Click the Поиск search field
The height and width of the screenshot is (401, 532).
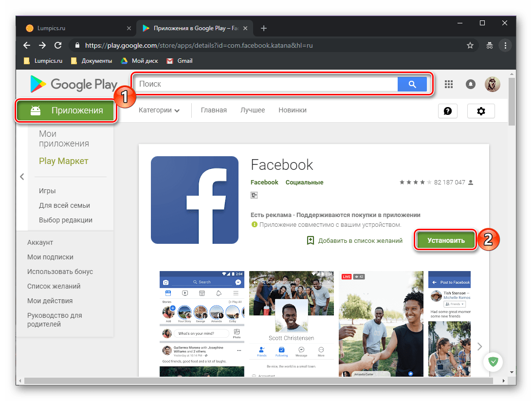coord(266,84)
